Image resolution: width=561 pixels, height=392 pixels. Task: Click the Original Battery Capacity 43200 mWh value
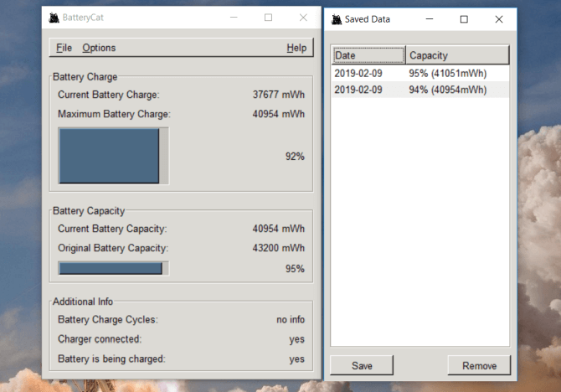tap(278, 248)
